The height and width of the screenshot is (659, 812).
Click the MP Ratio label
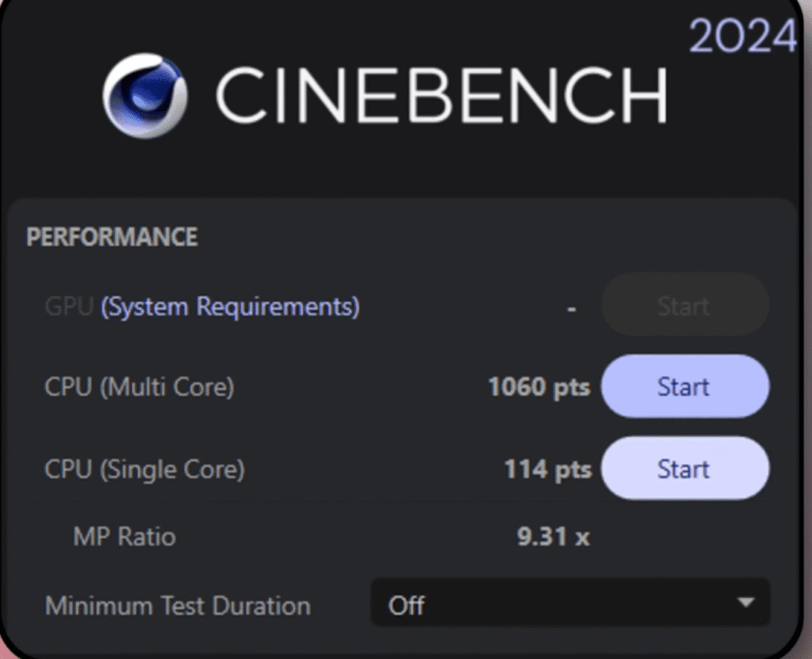(x=124, y=537)
